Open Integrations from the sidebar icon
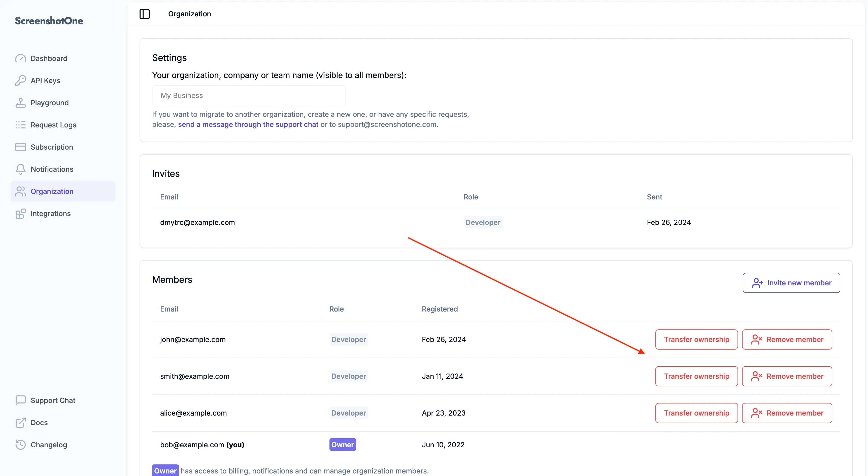Image resolution: width=868 pixels, height=476 pixels. [21, 213]
